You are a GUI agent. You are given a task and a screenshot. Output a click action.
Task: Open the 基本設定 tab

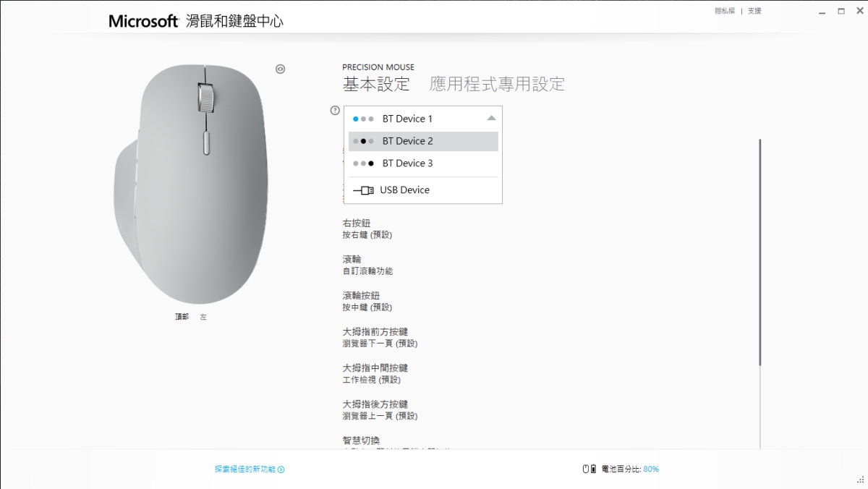point(376,84)
